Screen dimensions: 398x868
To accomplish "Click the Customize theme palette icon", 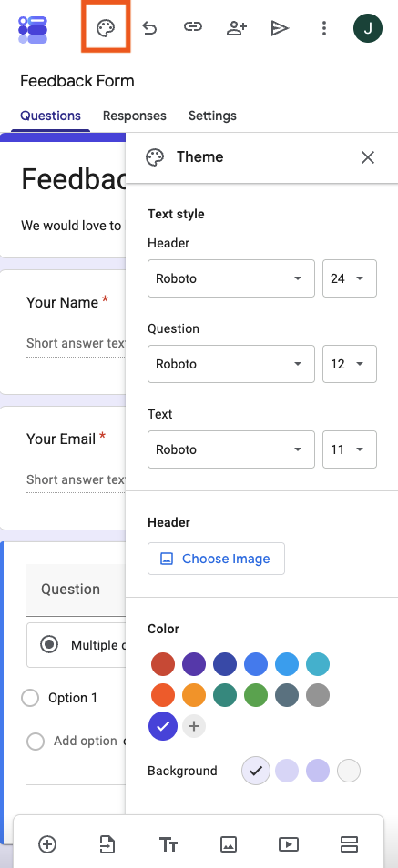I will pos(106,28).
